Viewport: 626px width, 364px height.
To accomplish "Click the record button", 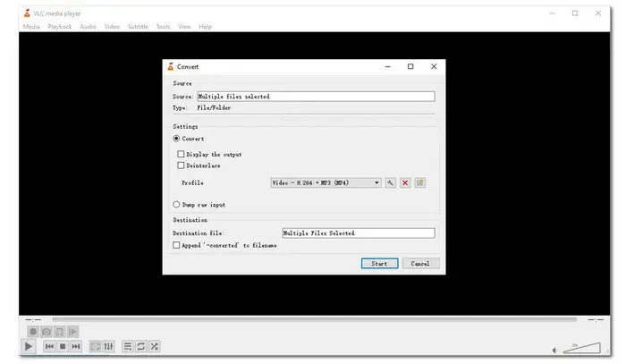I will (x=33, y=332).
